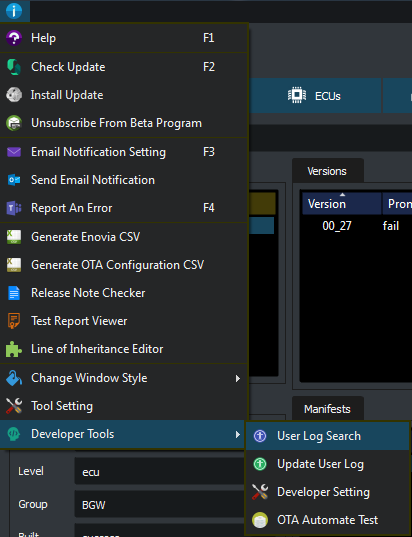Choose Generate Enovia CSV
The height and width of the screenshot is (537, 412).
pyautogui.click(x=124, y=237)
